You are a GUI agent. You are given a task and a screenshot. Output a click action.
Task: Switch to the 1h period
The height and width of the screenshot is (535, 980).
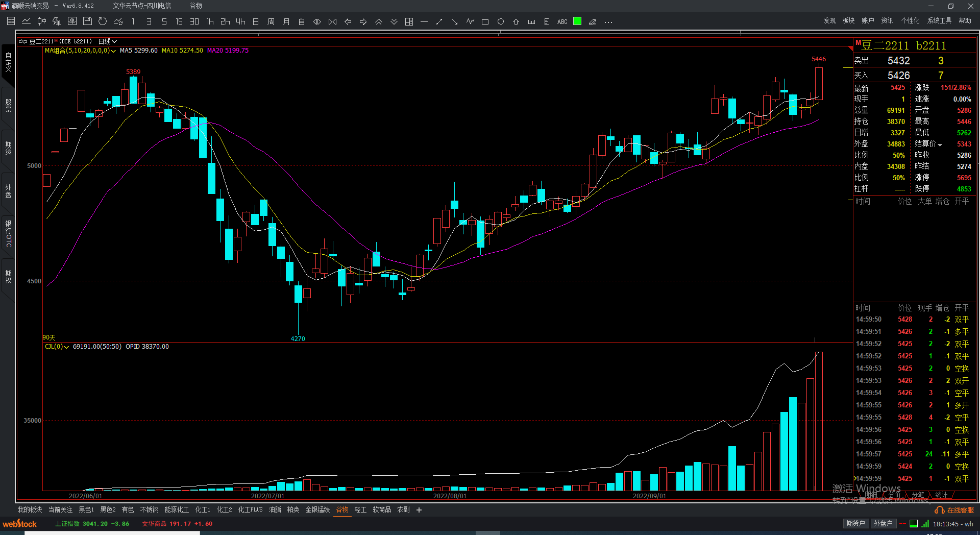coord(210,21)
